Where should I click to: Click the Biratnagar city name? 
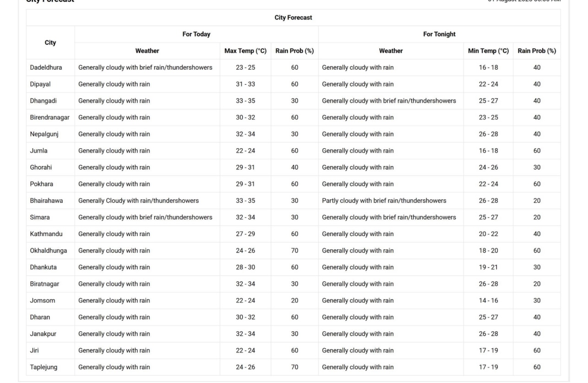click(x=44, y=284)
